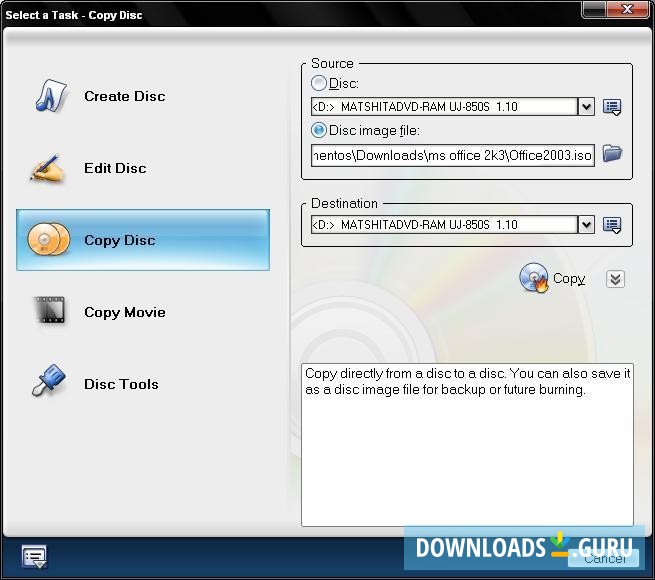This screenshot has height=580, width=655.
Task: Click the Cancel button
Action: [x=605, y=559]
